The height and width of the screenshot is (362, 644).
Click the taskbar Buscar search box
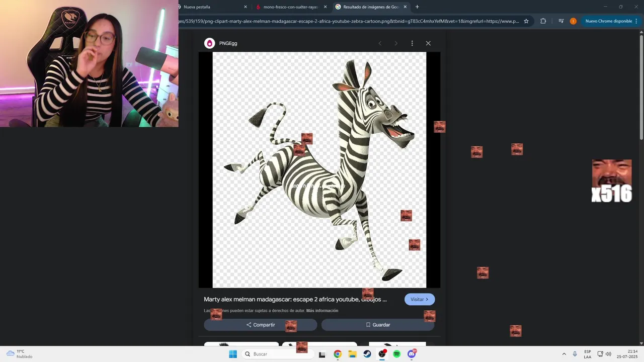(277, 354)
